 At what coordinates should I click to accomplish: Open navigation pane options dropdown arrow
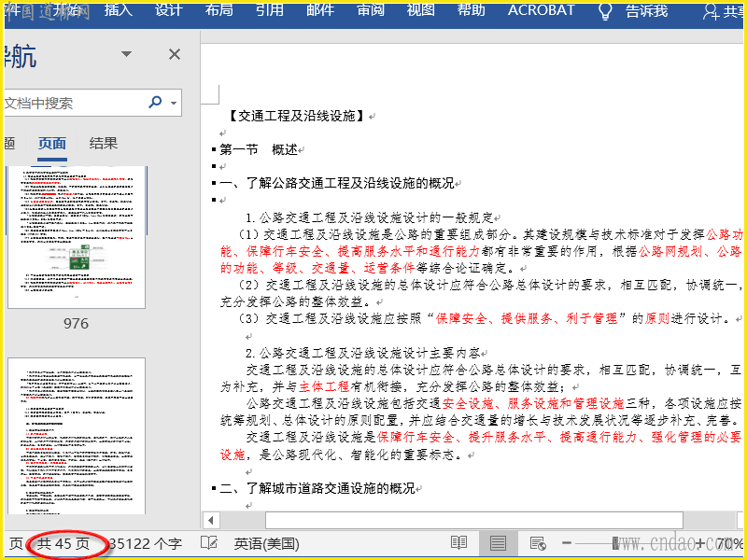(126, 54)
